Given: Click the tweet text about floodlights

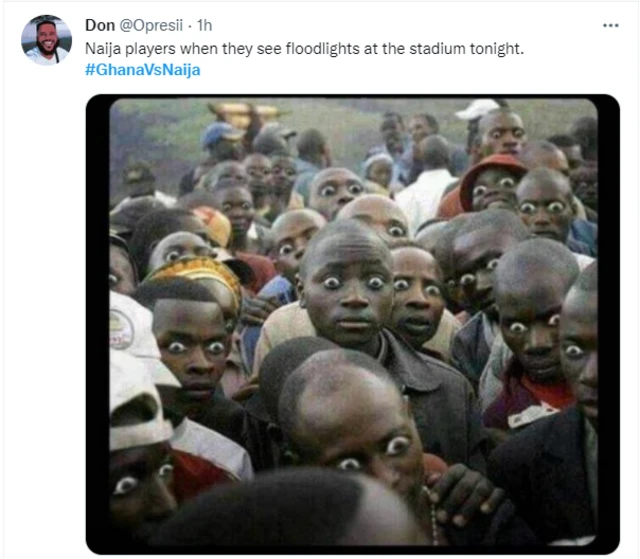Looking at the screenshot, I should coord(304,49).
